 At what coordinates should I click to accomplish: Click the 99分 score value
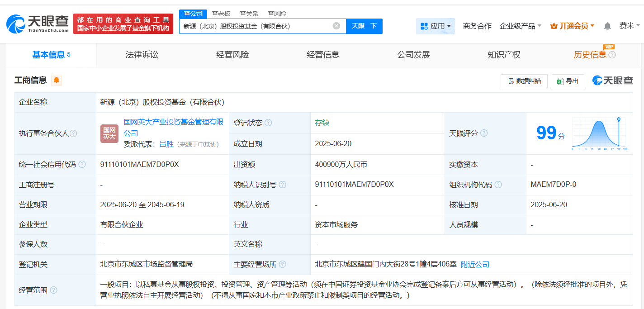coord(550,133)
